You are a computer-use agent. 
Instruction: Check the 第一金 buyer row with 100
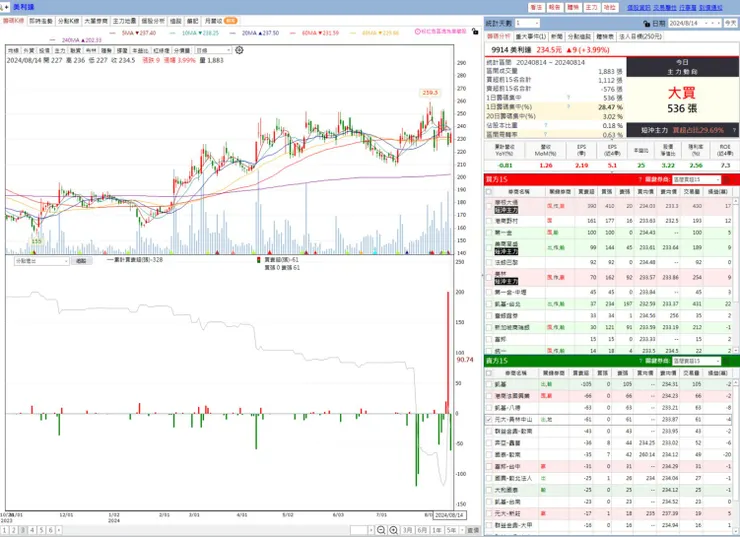pyautogui.click(x=489, y=233)
